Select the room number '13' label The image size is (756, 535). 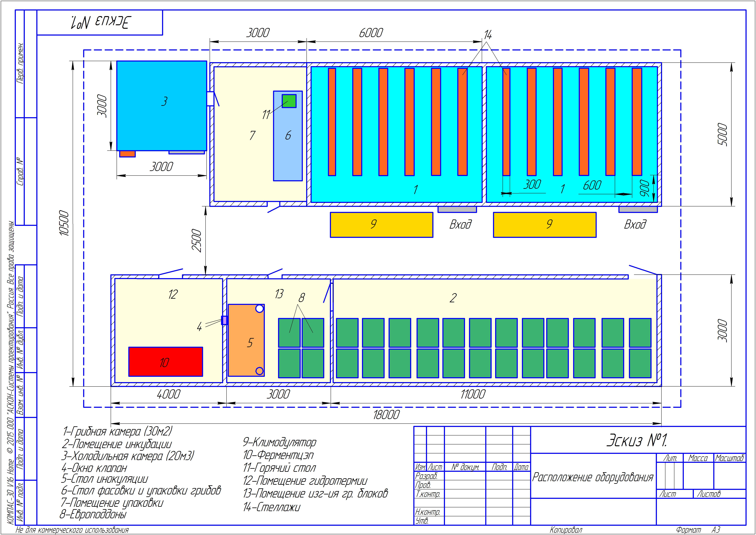[x=279, y=293]
